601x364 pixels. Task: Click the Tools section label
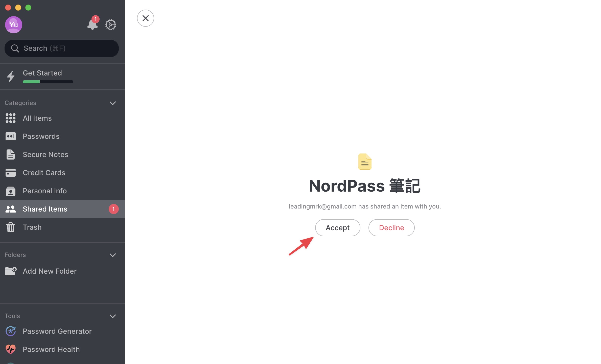pyautogui.click(x=12, y=316)
